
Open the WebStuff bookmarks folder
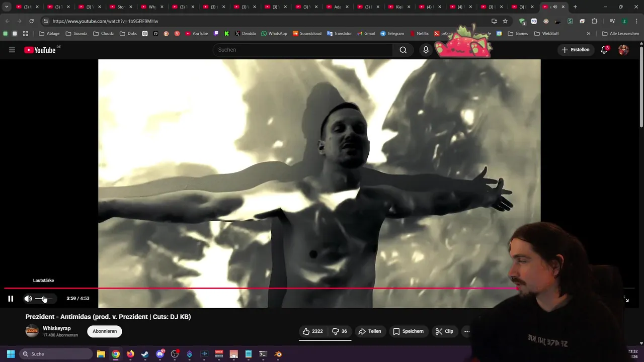click(x=547, y=34)
